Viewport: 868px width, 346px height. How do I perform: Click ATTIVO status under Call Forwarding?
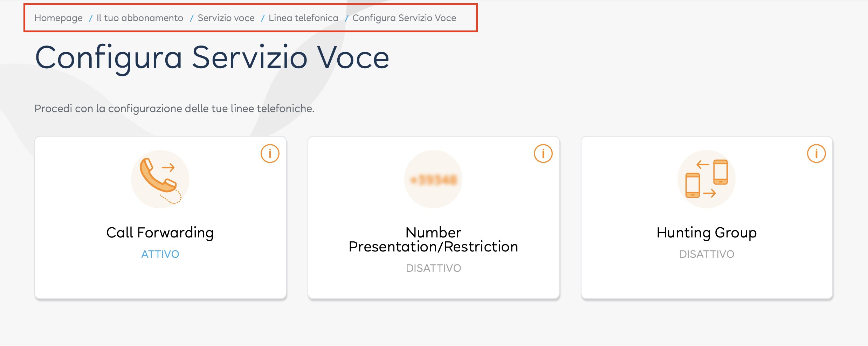(x=160, y=254)
